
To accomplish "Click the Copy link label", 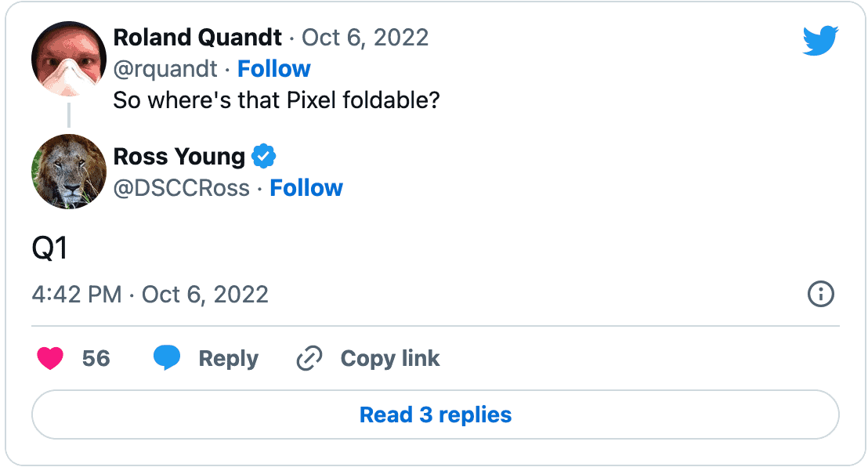I will click(x=390, y=359).
